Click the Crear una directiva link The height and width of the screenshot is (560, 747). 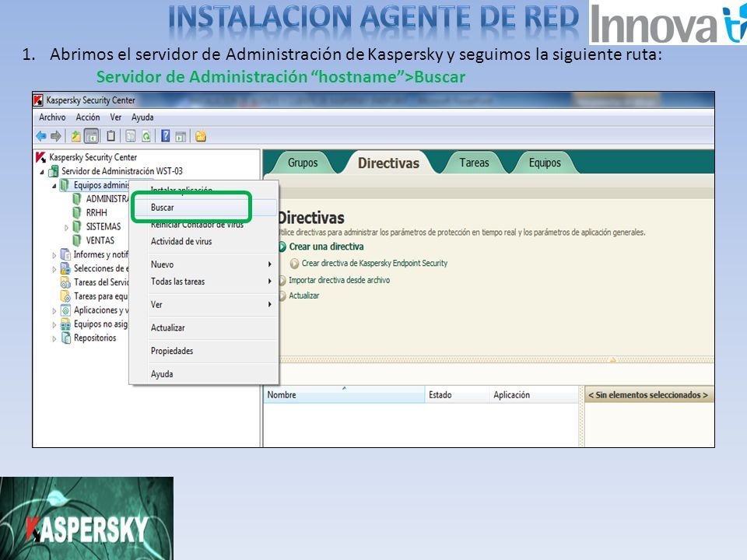coord(326,247)
